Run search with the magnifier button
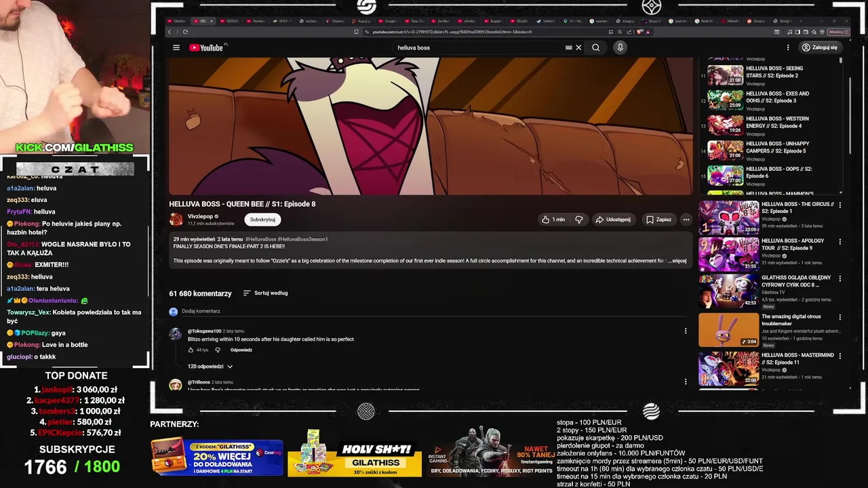Image resolution: width=868 pixels, height=488 pixels. pos(595,47)
